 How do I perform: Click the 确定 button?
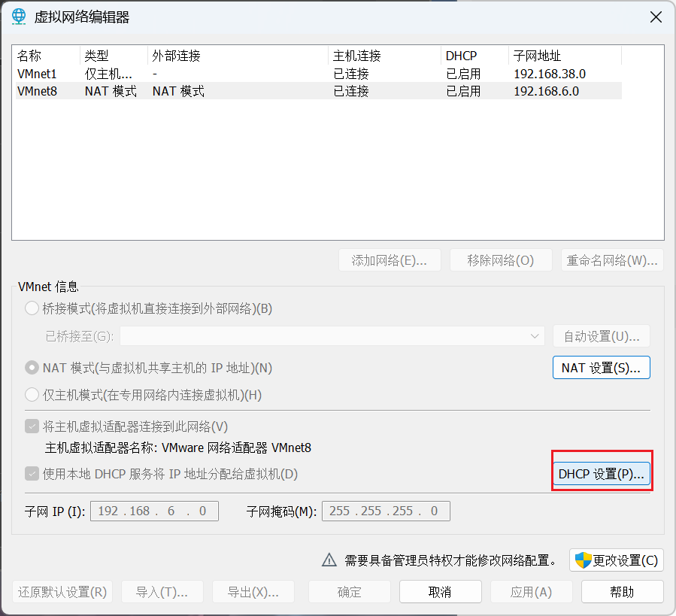pyautogui.click(x=350, y=592)
